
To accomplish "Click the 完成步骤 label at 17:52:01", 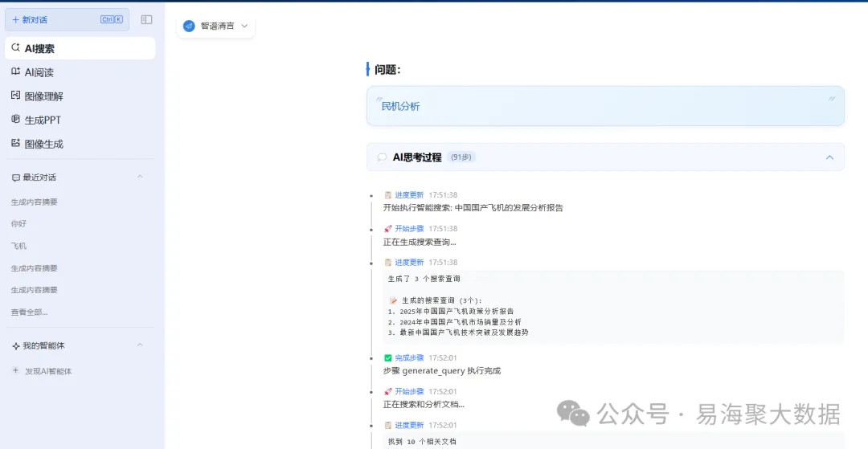I will click(409, 357).
